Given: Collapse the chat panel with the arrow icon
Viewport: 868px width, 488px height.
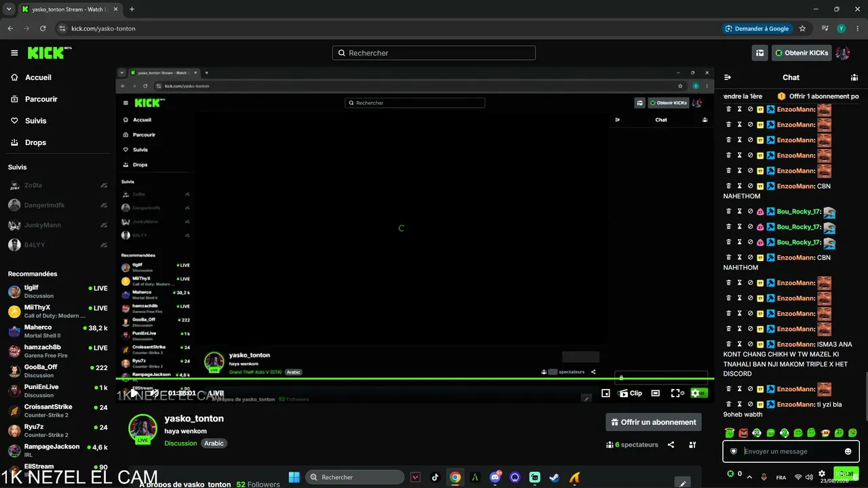Looking at the screenshot, I should point(728,77).
